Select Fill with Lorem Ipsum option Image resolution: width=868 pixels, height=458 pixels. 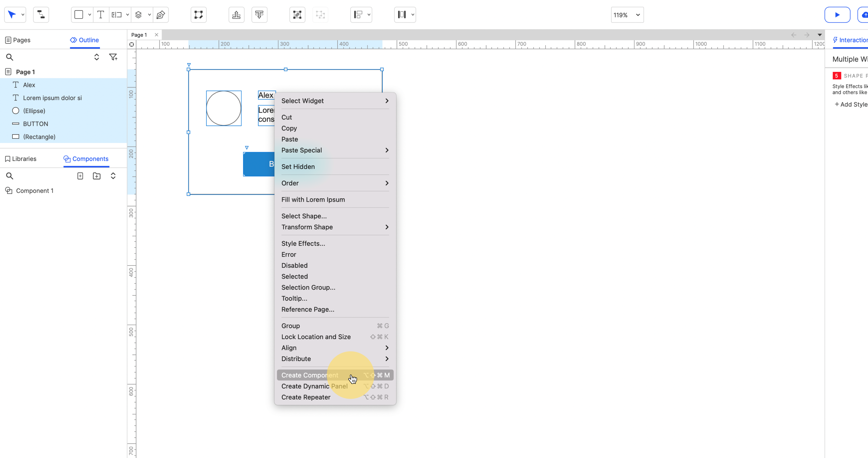point(313,199)
